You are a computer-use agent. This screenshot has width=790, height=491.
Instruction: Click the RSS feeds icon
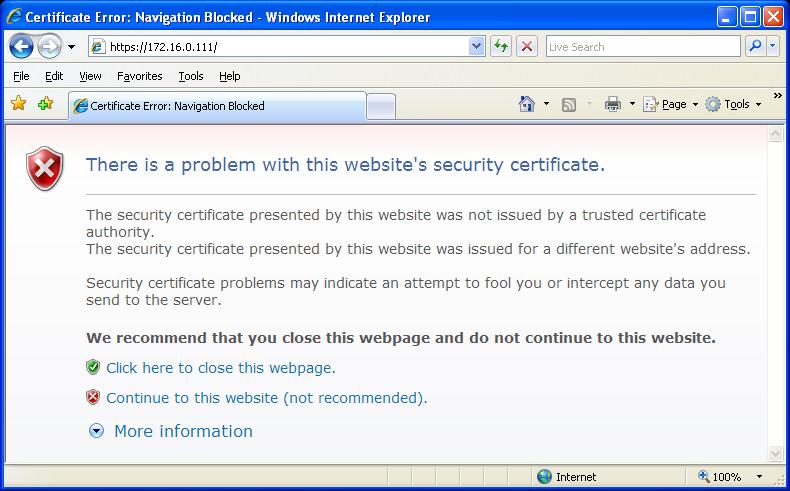[x=569, y=105]
